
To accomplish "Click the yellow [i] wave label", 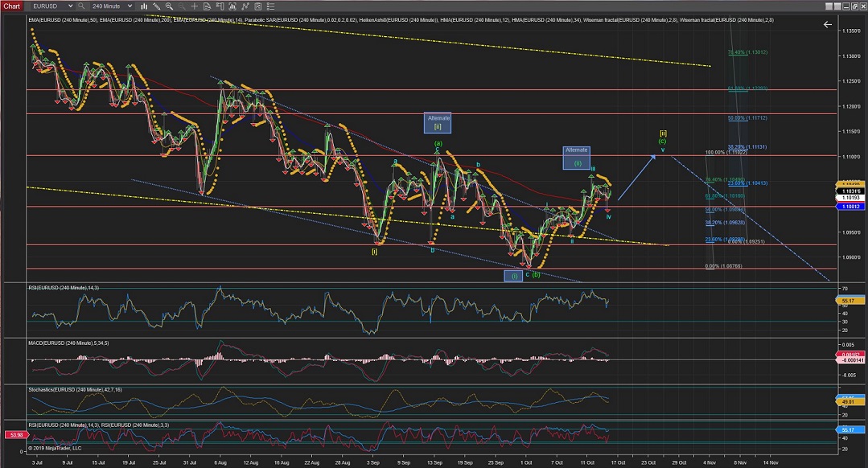I will (375, 252).
